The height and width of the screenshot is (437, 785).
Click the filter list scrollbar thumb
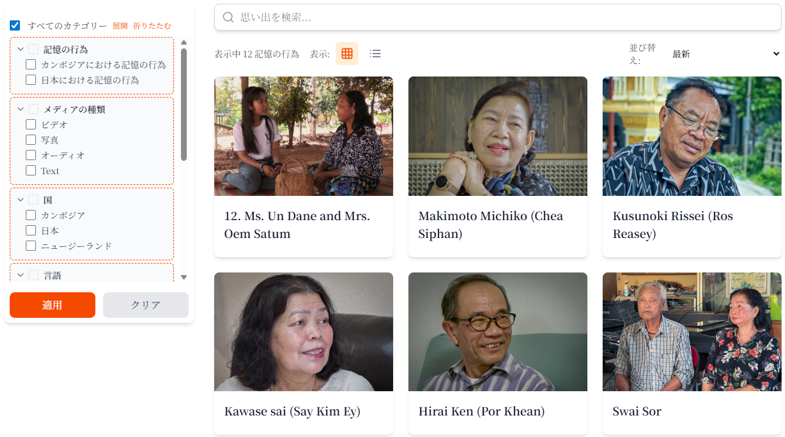tap(184, 105)
